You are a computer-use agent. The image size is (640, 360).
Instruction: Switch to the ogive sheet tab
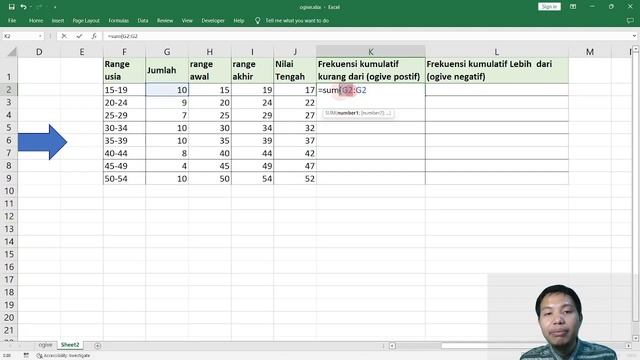tap(45, 345)
